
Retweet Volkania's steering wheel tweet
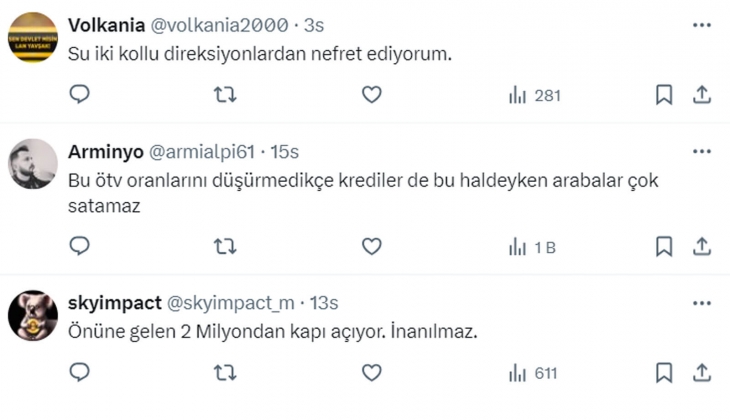[227, 95]
